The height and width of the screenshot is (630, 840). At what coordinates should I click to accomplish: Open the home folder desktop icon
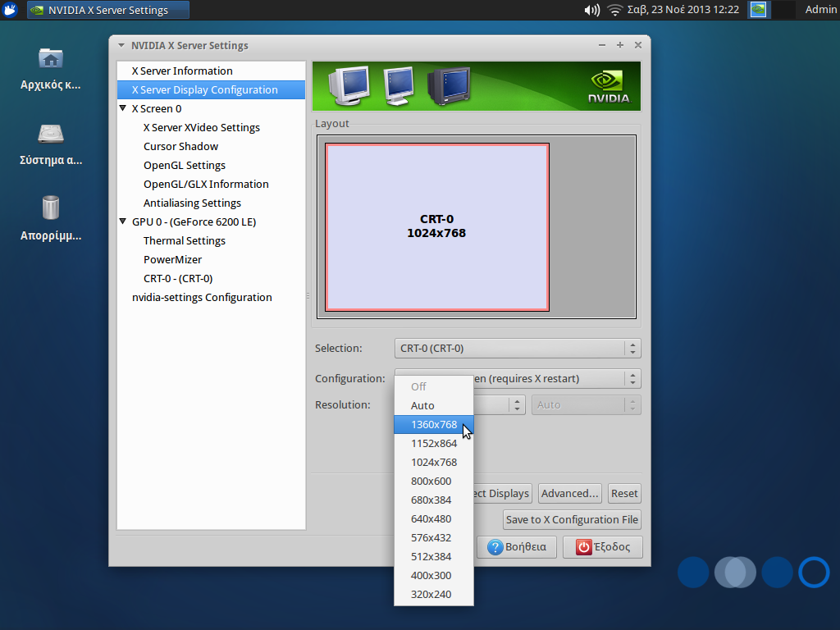coord(51,58)
